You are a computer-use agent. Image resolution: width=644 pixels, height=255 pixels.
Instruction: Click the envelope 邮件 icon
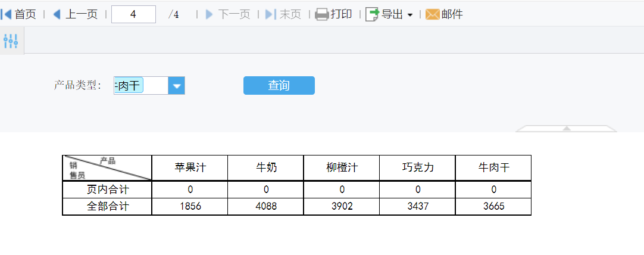(433, 15)
